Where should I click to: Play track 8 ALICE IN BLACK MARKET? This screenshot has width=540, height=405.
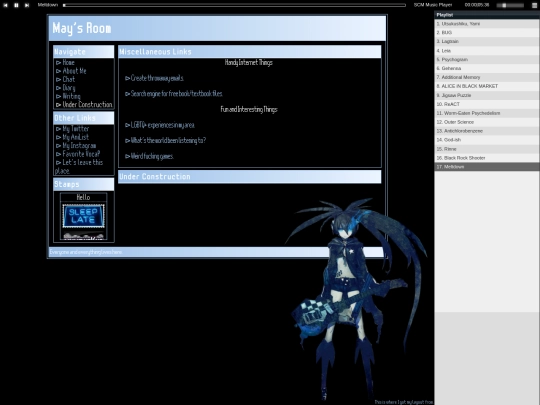pos(487,86)
